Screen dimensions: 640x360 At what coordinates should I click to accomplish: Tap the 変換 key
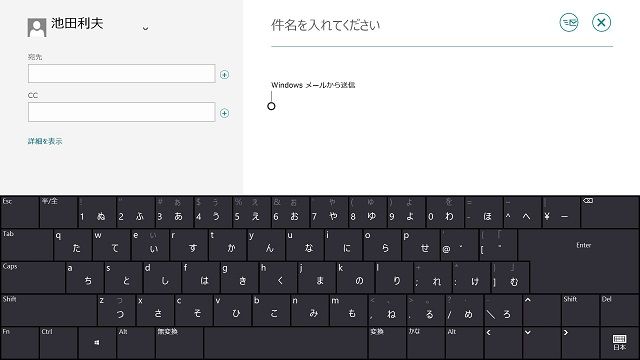pos(387,343)
